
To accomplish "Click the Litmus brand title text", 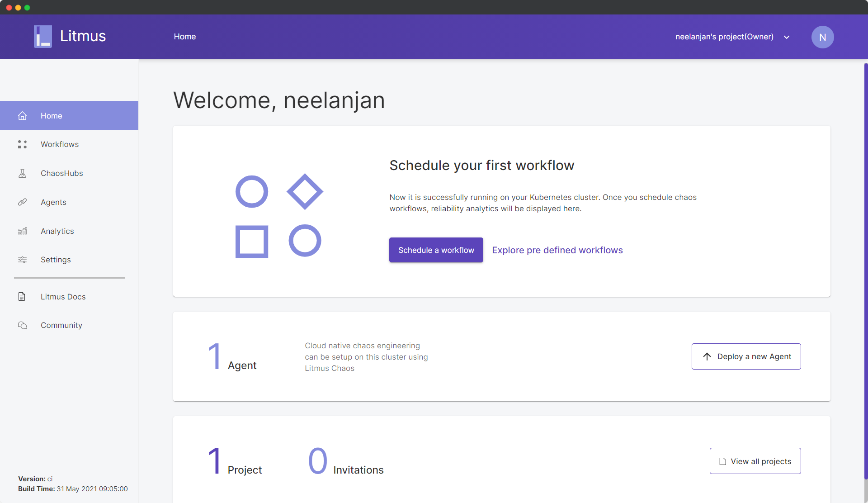I will point(83,36).
